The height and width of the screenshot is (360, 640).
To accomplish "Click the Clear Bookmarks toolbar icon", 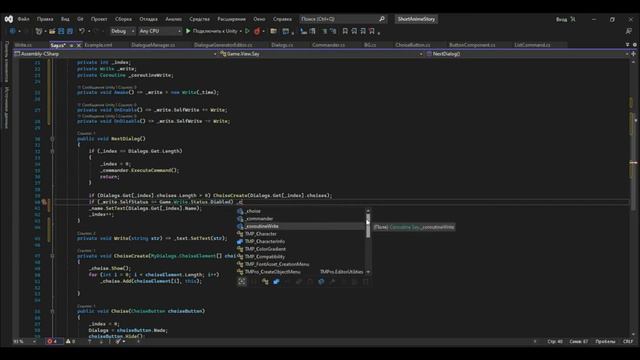I will pos(372,31).
